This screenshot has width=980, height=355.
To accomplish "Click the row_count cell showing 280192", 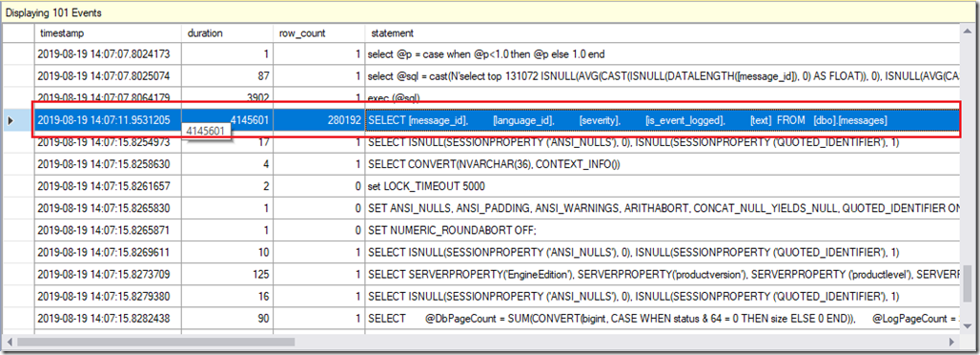I will coord(318,120).
